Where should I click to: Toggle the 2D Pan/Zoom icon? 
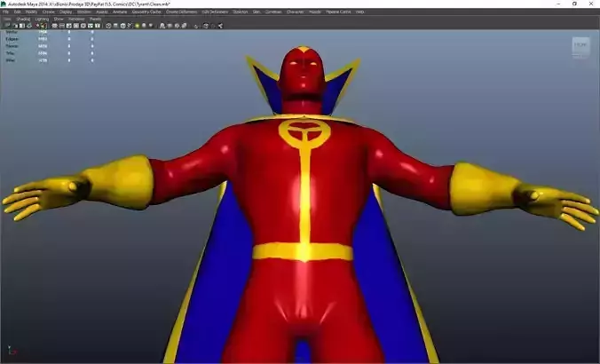pos(38,26)
